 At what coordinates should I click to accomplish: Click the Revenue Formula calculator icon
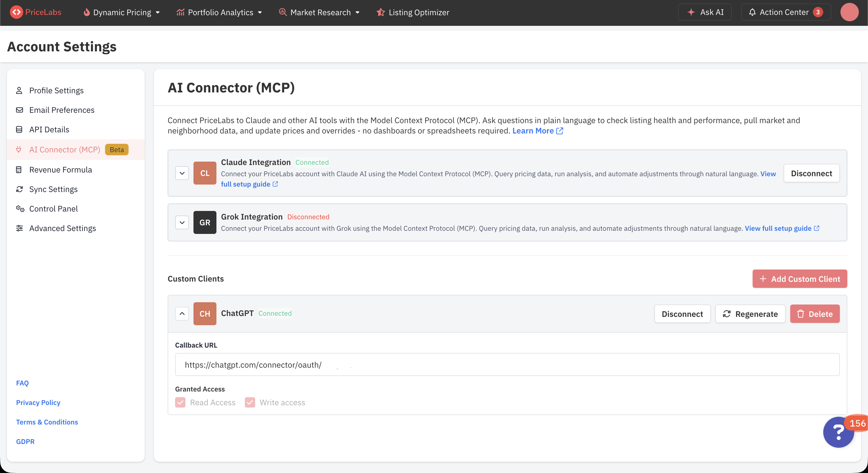19,169
